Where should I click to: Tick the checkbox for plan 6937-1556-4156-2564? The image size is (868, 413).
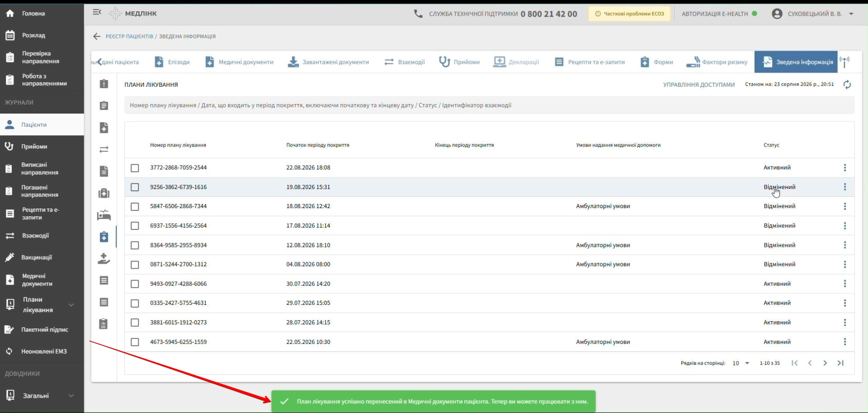point(135,226)
